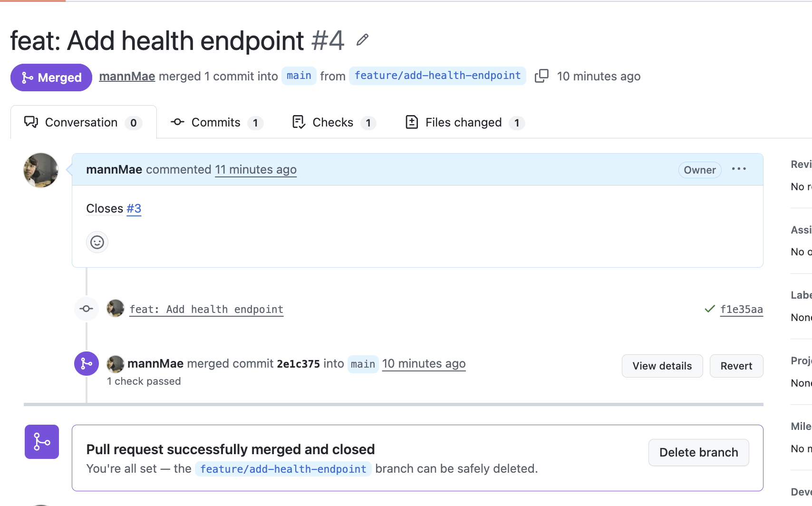Click the green check status icon beside f1e35aa
Screen dimensions: 812x506
(x=710, y=309)
